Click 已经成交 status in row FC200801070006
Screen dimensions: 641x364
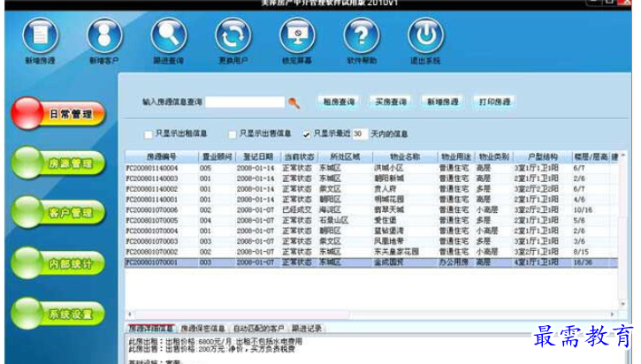point(297,210)
